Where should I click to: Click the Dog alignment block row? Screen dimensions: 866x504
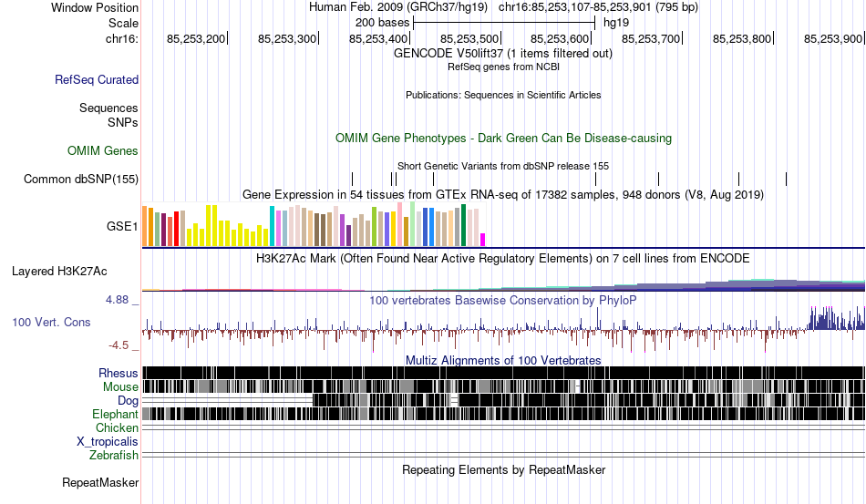pyautogui.click(x=503, y=400)
